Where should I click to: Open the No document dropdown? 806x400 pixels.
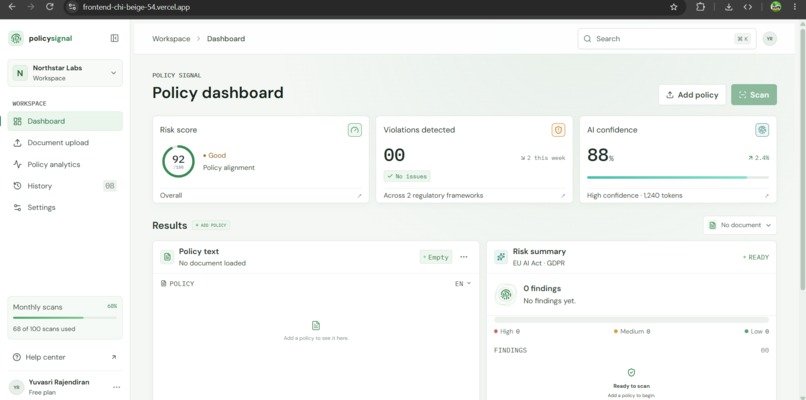pyautogui.click(x=740, y=225)
